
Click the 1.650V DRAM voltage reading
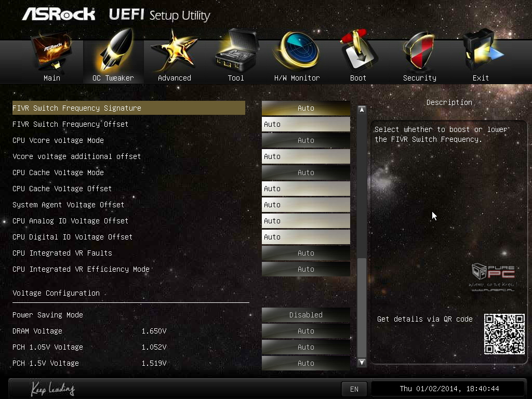click(x=154, y=331)
